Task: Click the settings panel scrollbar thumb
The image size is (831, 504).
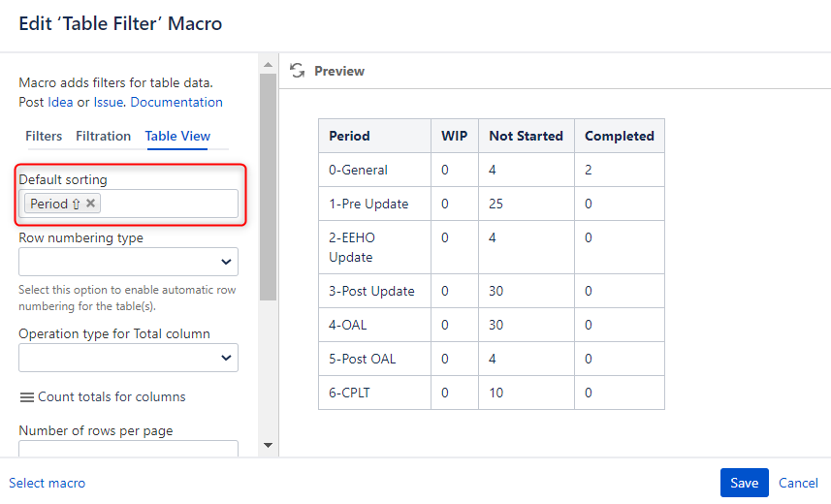Action: 269,187
